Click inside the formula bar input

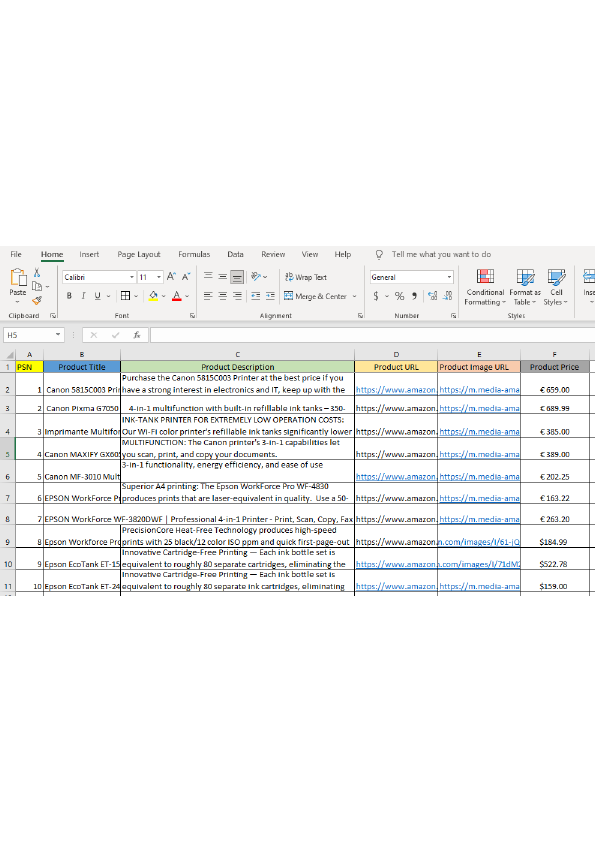[372, 335]
